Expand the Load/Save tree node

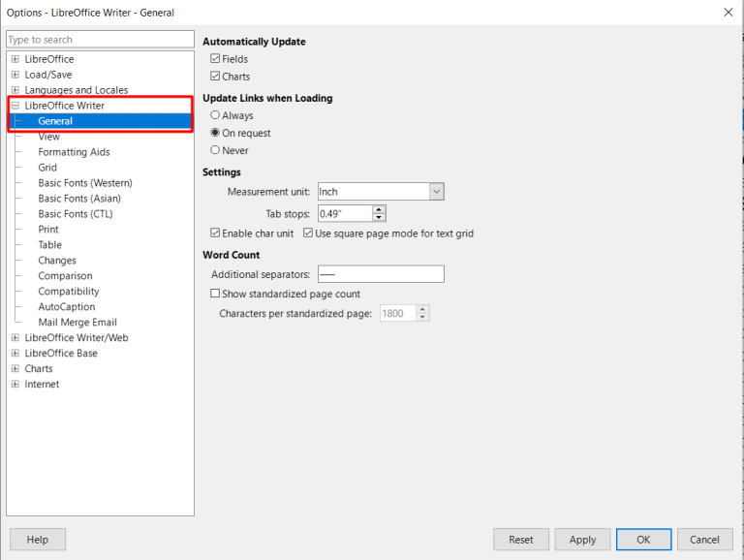15,75
